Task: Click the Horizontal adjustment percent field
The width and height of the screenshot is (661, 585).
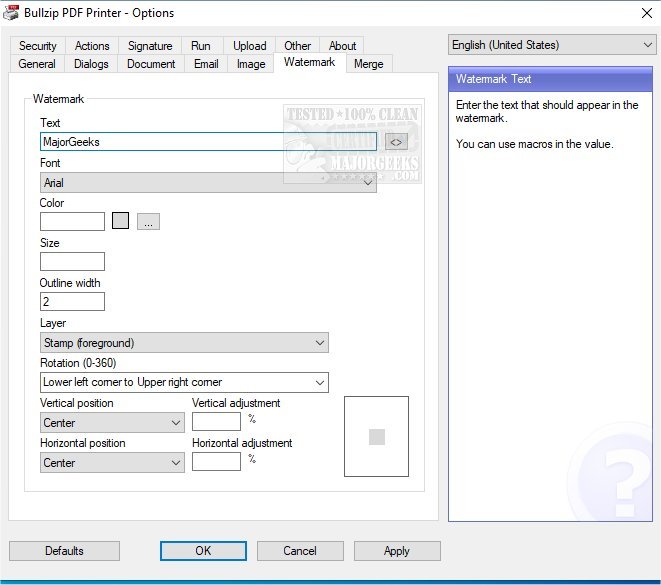Action: pyautogui.click(x=216, y=462)
